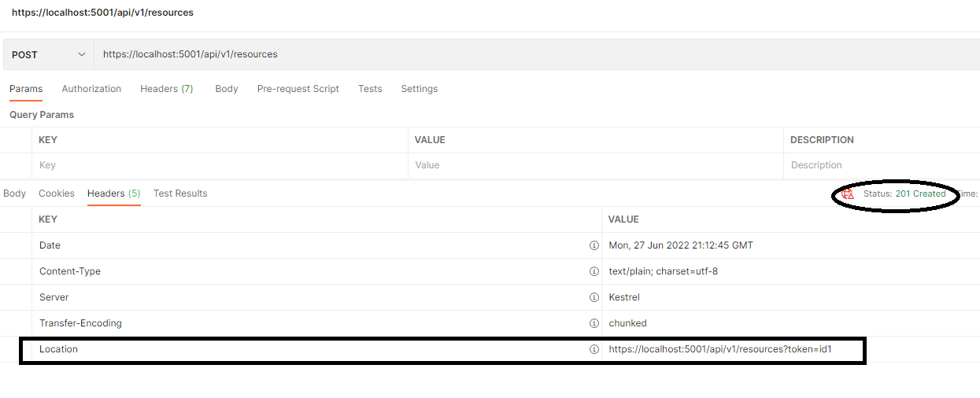980x398 pixels.
Task: Open the Pre-request Script tab
Action: (x=298, y=89)
